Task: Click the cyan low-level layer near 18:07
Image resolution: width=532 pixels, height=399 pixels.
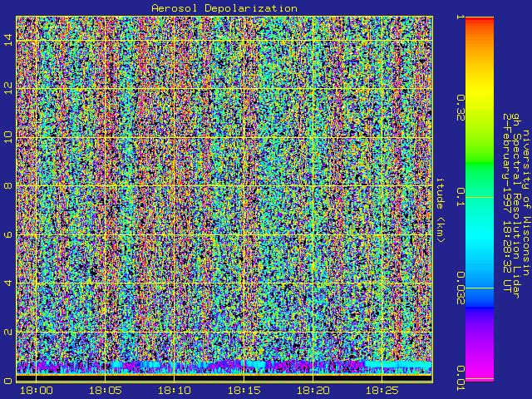Action: pos(135,365)
